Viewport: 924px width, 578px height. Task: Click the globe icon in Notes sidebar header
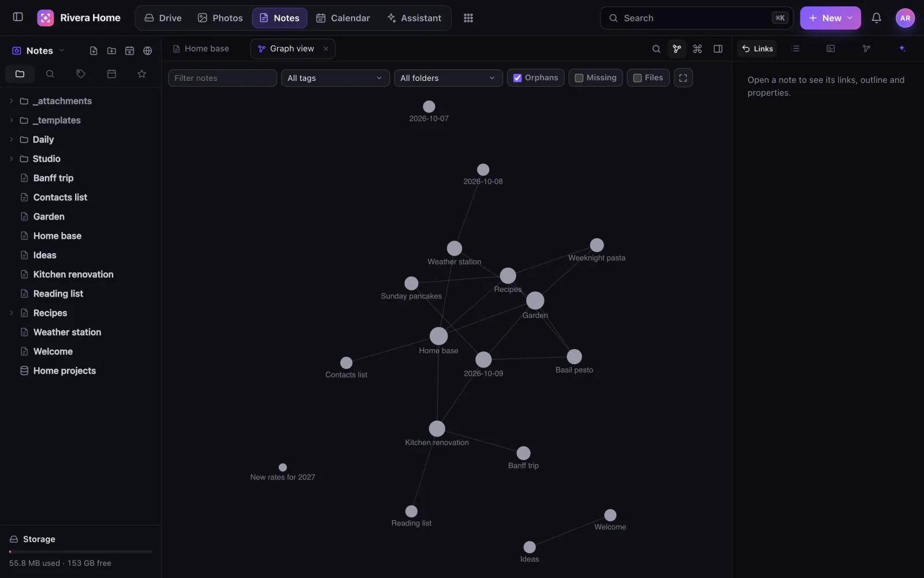148,51
